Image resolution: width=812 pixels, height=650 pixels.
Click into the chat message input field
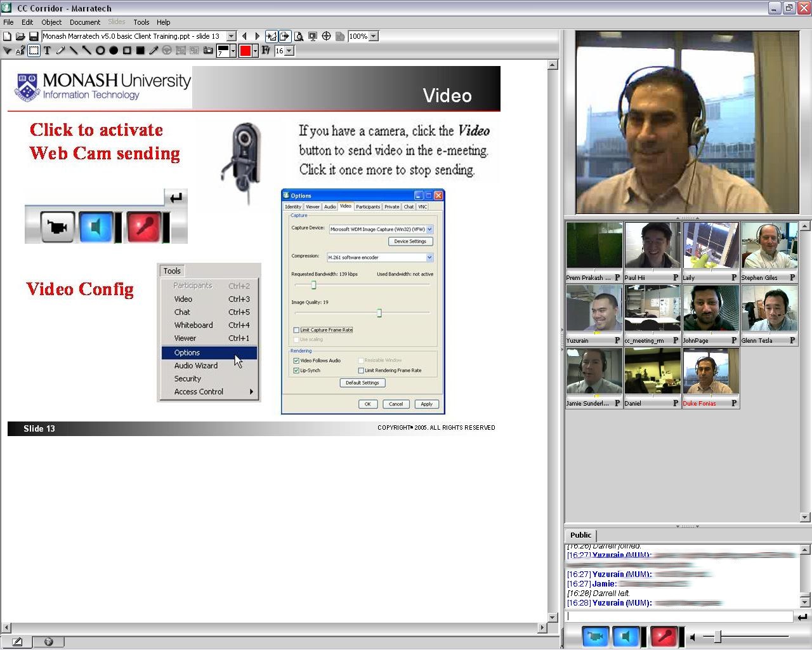679,616
